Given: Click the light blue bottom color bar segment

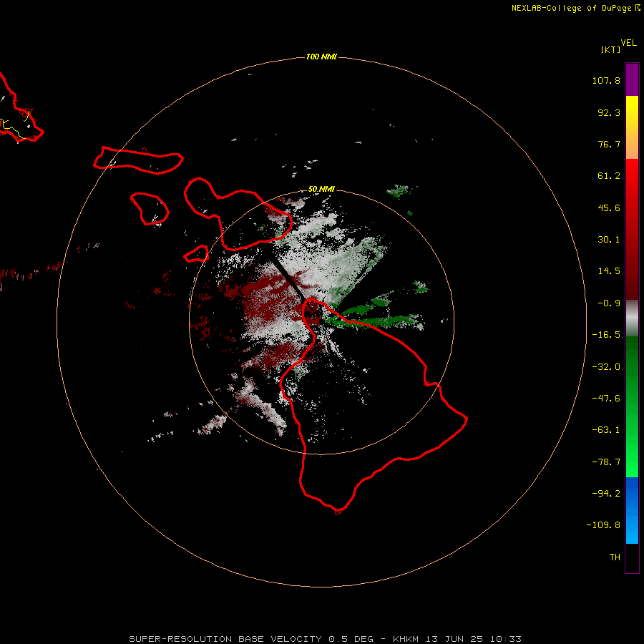Looking at the screenshot, I should click(x=632, y=530).
